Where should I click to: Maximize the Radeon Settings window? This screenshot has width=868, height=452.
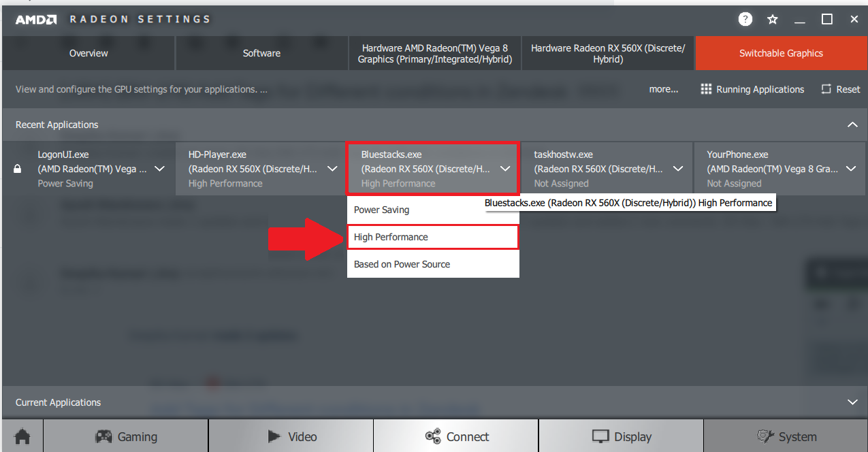coord(827,19)
